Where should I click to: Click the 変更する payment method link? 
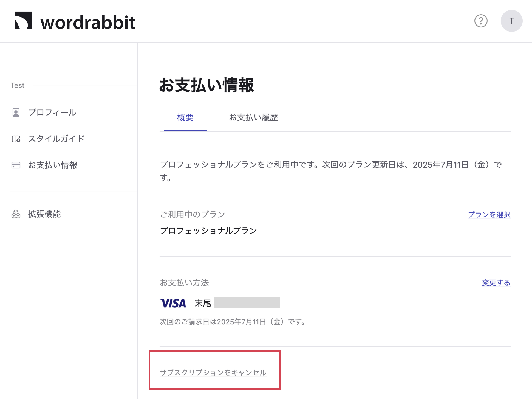point(496,283)
